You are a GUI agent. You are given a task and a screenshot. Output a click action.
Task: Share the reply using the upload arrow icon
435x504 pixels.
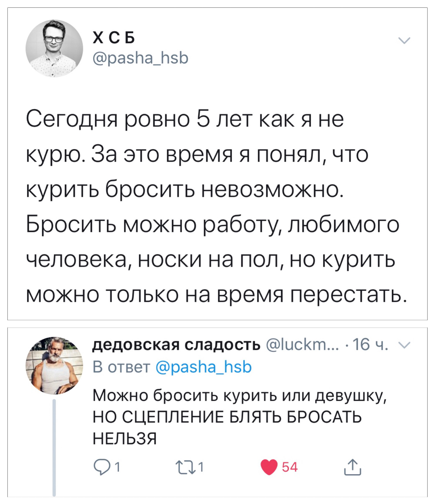[352, 467]
